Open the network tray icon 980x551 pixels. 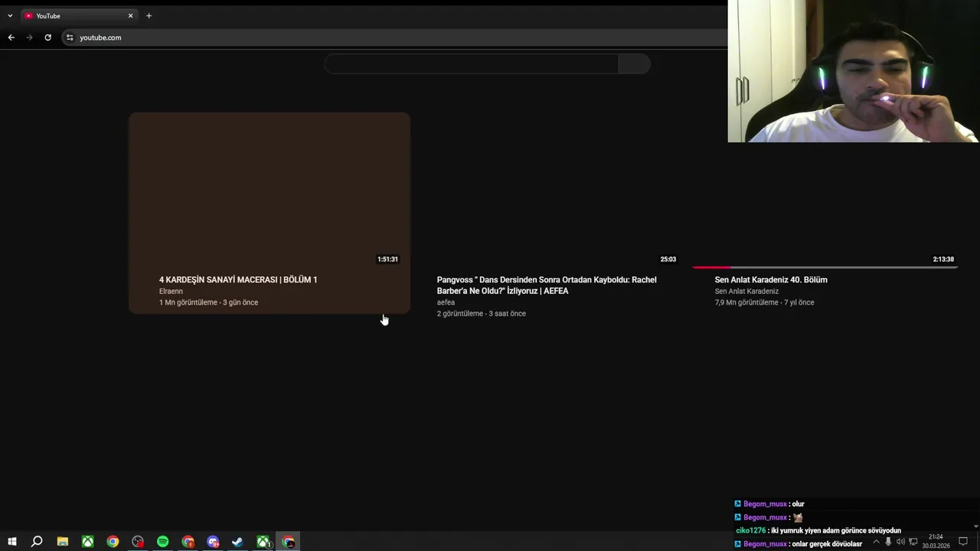(913, 542)
